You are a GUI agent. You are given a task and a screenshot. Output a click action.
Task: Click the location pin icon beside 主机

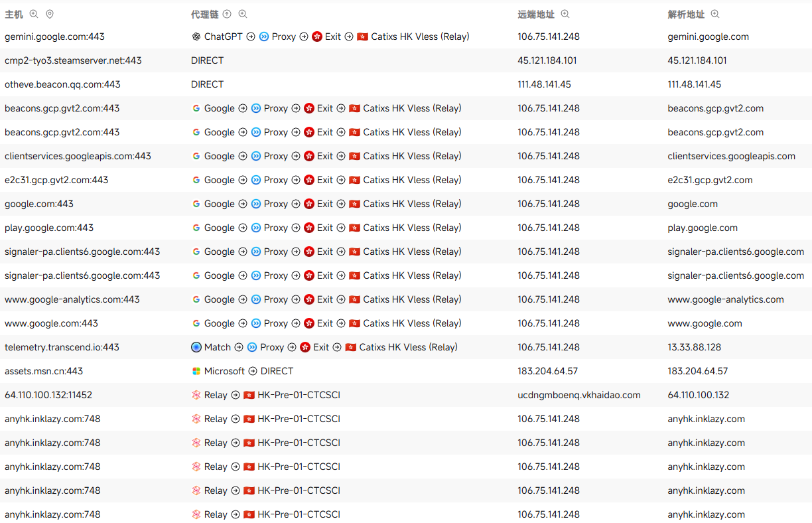(x=50, y=14)
